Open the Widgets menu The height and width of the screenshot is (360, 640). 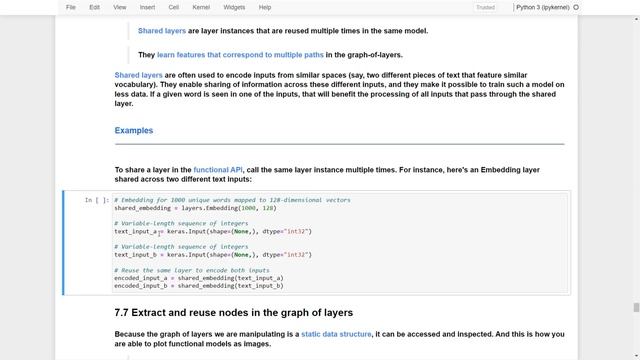(x=234, y=7)
